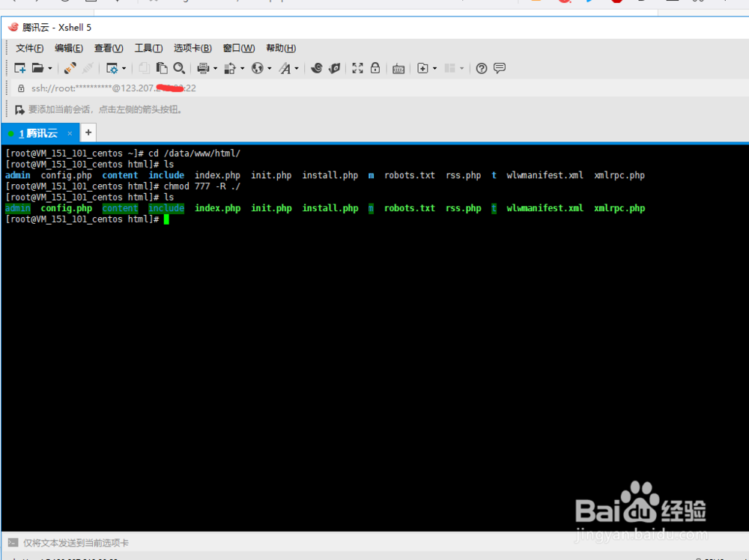This screenshot has height=560, width=749.
Task: Click the virtual keyboard icon
Action: (x=398, y=69)
